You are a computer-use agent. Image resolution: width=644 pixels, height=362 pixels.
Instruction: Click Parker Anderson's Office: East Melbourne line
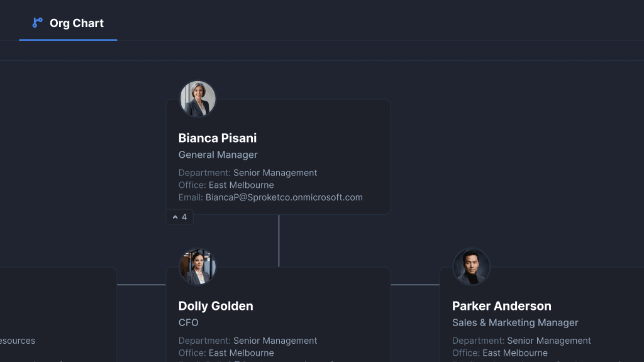click(x=500, y=353)
